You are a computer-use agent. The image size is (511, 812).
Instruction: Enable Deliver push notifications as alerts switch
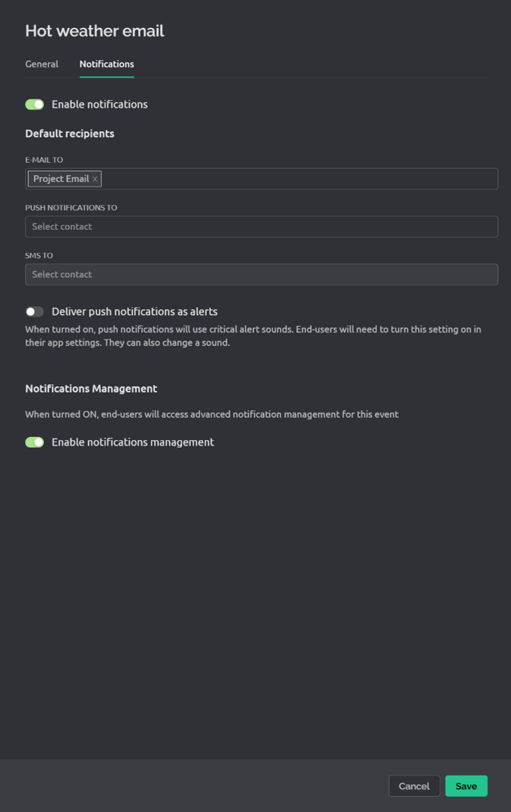(x=35, y=312)
